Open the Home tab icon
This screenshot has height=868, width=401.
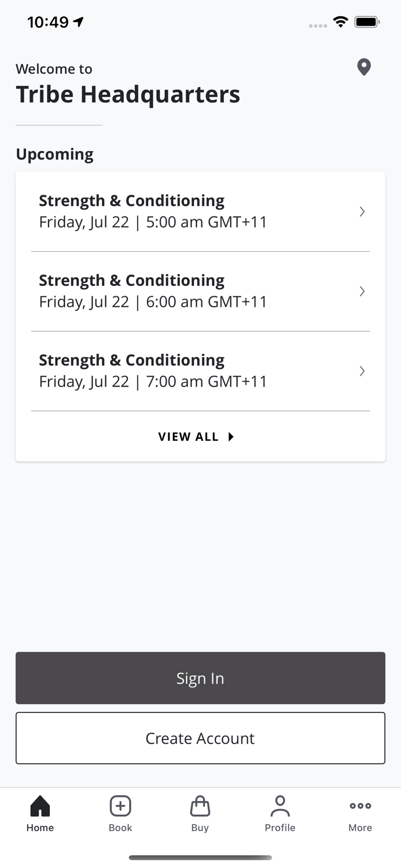(40, 806)
